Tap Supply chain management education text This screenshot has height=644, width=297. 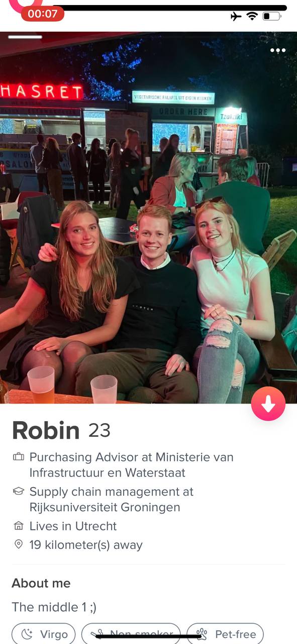(112, 499)
